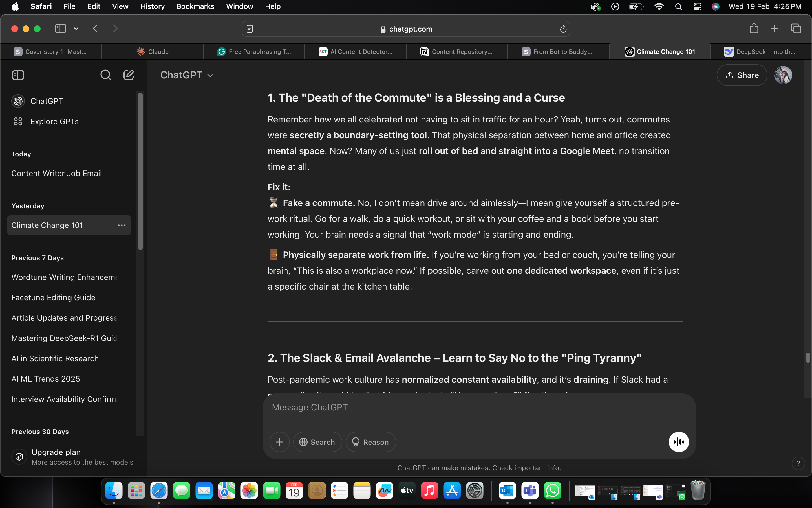Click the sidebar chat list scrollbar

[140, 171]
